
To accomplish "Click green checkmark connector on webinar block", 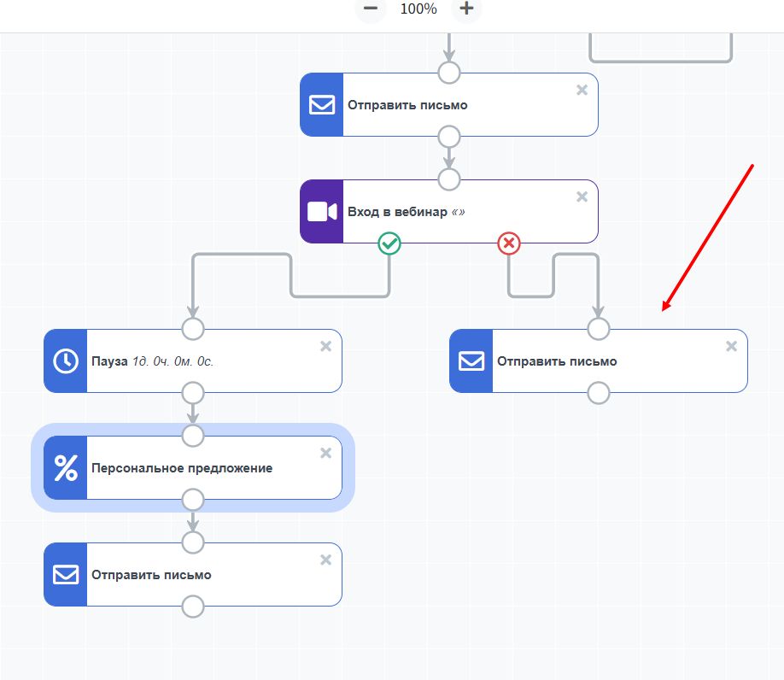I will pos(389,244).
